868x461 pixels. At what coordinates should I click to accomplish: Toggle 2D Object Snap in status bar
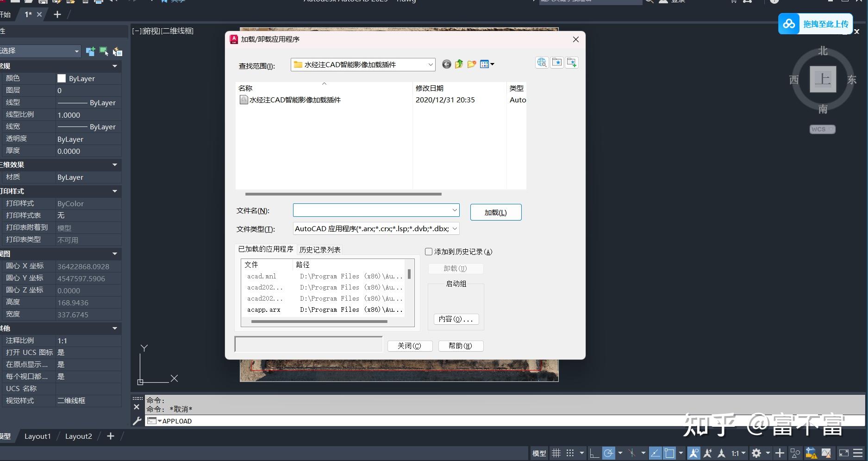coord(669,453)
